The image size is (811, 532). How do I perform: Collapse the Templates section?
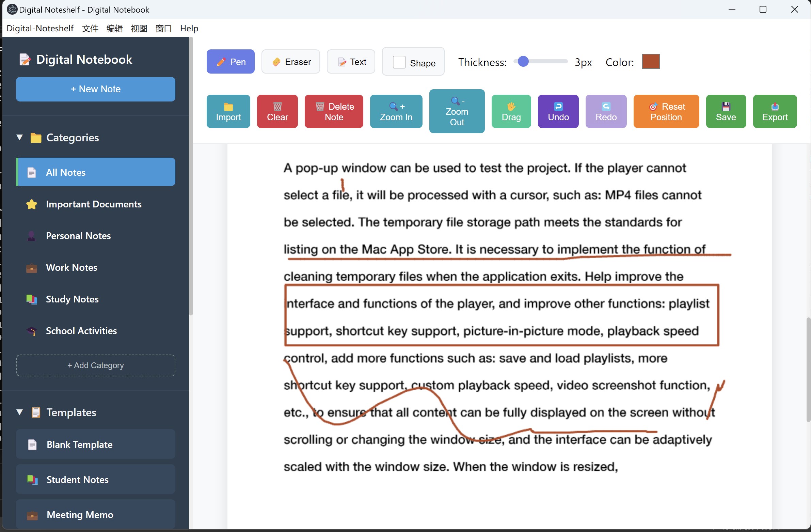pos(19,413)
